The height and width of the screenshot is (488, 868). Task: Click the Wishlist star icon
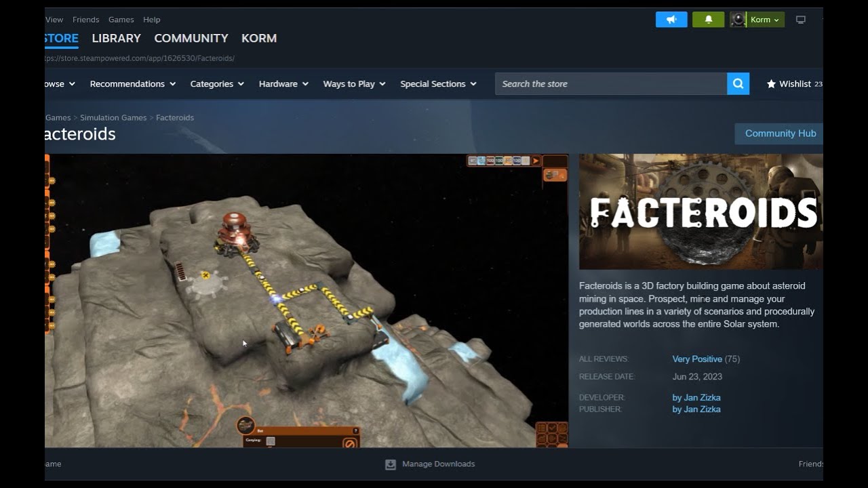tap(771, 84)
